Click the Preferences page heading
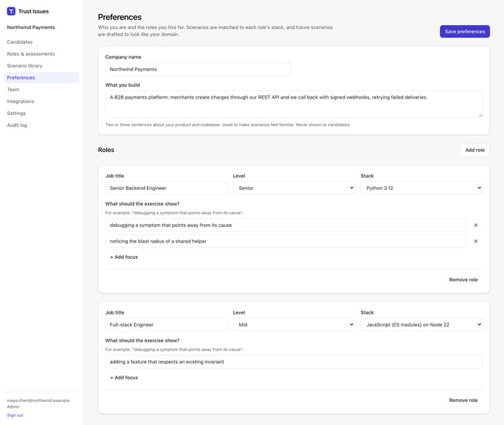The height and width of the screenshot is (425, 504). [120, 17]
